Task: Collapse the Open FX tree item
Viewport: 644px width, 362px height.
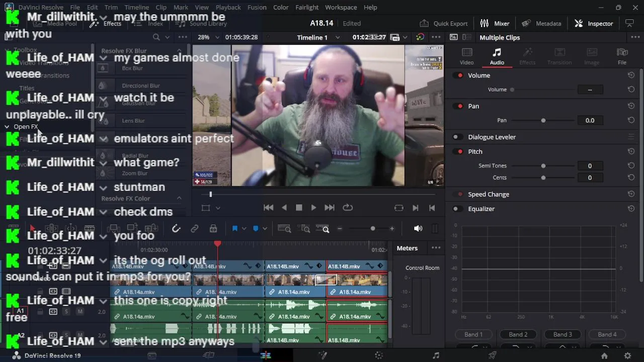Action: [x=7, y=127]
